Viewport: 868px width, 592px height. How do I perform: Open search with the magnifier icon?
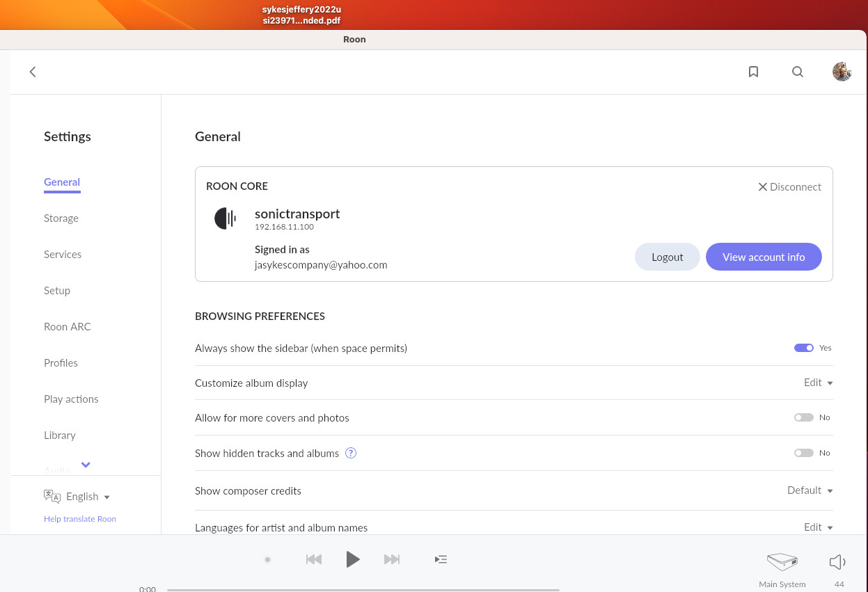coord(798,72)
